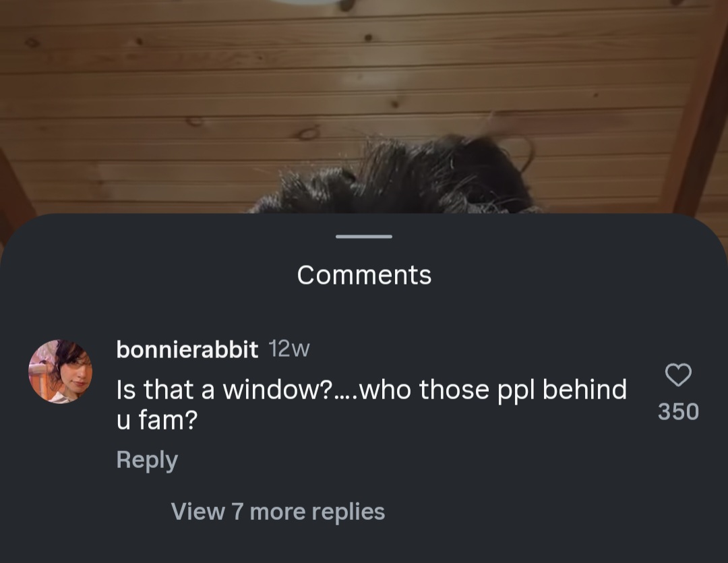Select the comment text 'Is that a window?'

click(224, 389)
